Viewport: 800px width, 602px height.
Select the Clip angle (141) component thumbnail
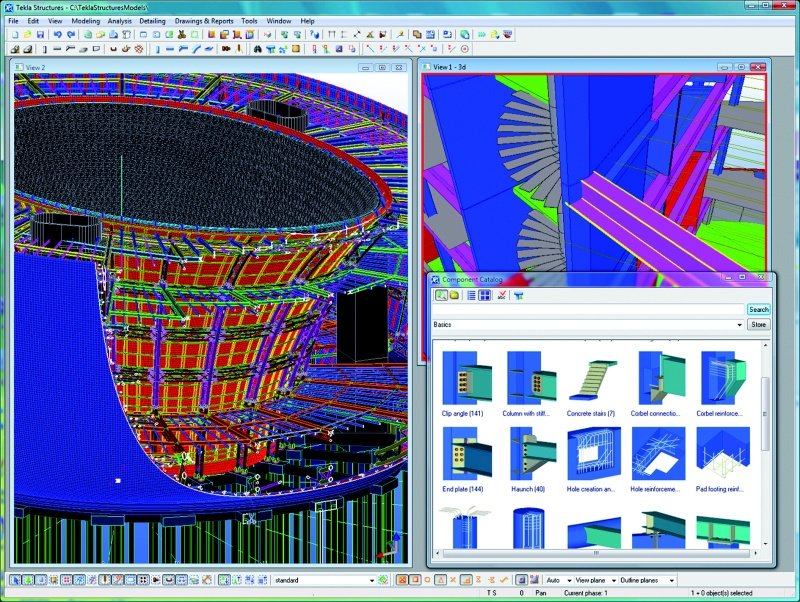(467, 378)
